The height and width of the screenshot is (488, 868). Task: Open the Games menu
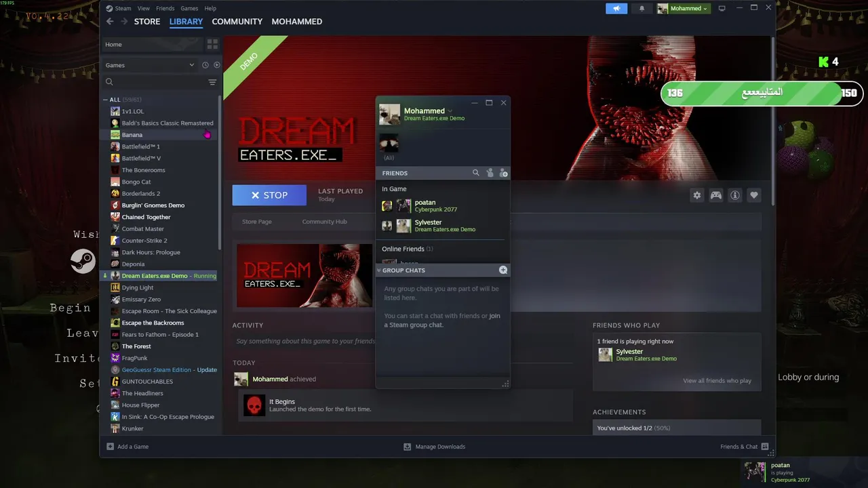(x=189, y=8)
